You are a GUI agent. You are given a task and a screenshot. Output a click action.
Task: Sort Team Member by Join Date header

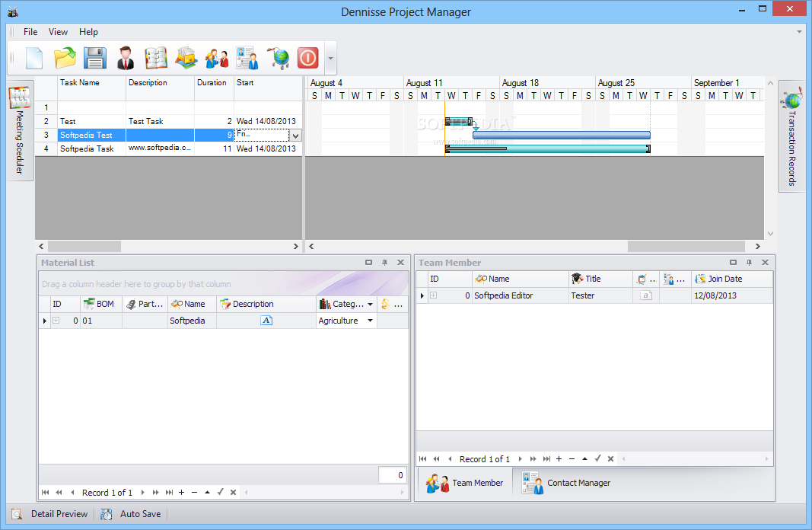pyautogui.click(x=732, y=279)
